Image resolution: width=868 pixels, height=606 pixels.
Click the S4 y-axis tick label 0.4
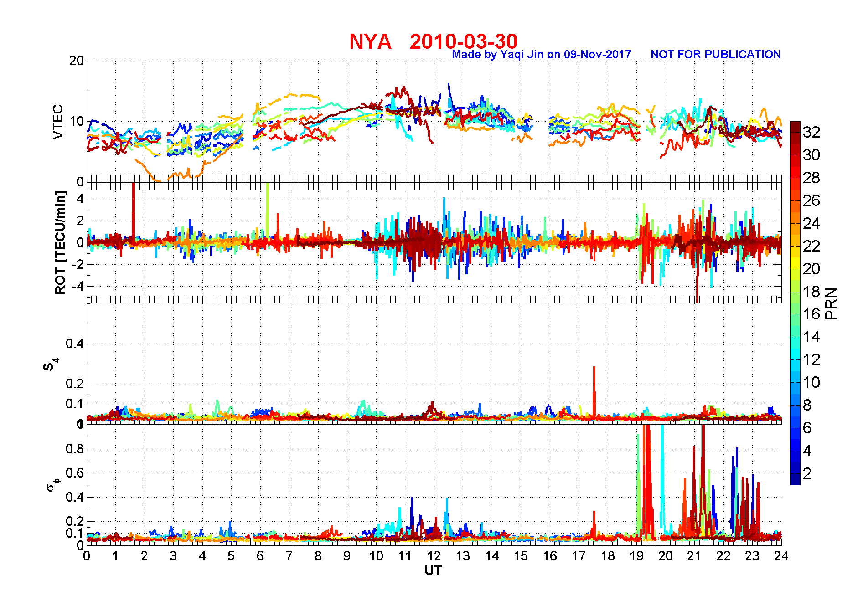[75, 344]
